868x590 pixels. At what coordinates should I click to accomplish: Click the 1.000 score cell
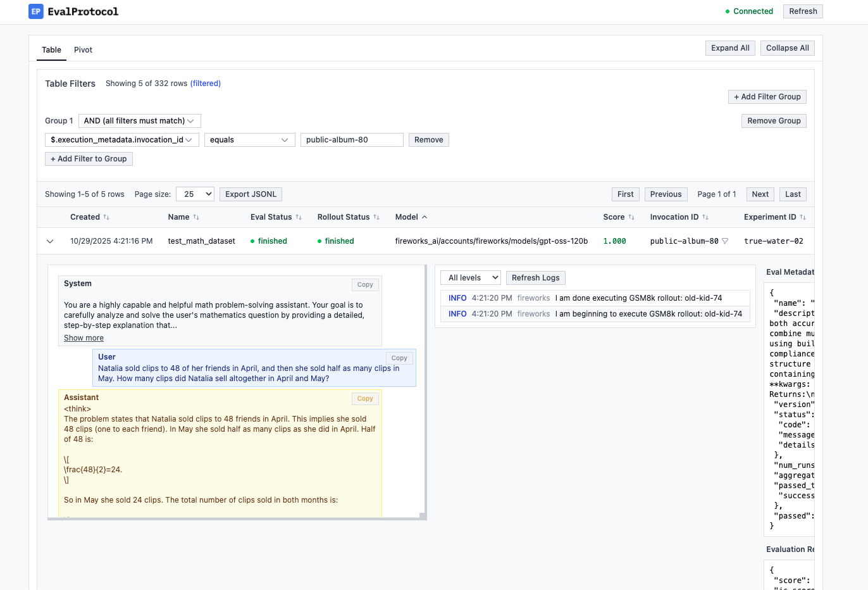point(614,241)
